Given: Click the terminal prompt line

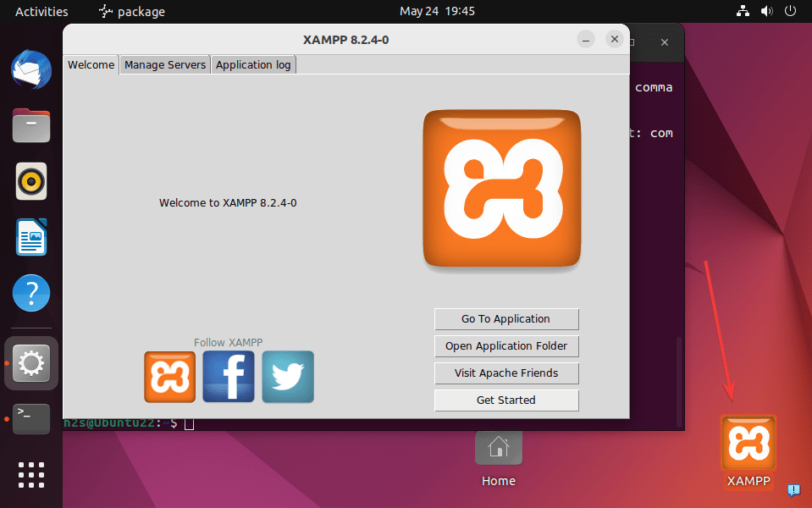Looking at the screenshot, I should (x=130, y=424).
